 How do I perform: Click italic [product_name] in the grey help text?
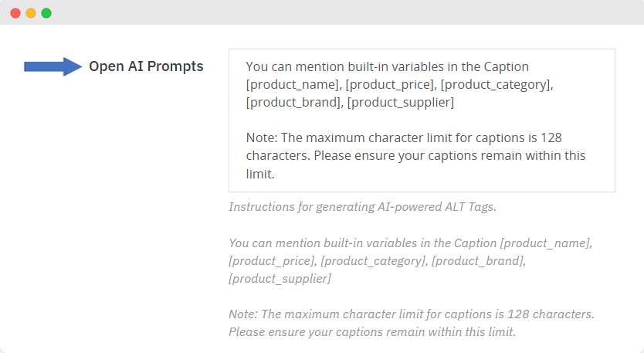tap(546, 243)
